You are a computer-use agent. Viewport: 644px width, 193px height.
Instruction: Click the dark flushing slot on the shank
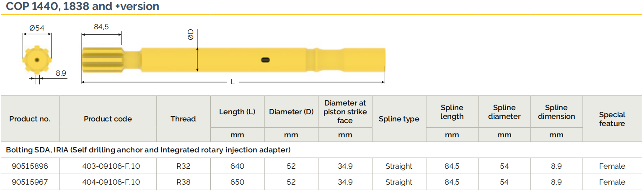tap(265, 60)
